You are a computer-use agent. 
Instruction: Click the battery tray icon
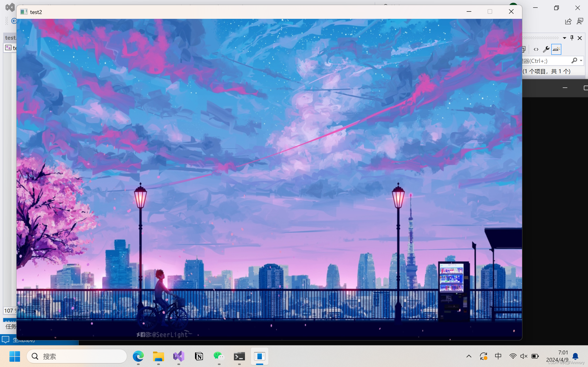[x=535, y=356]
